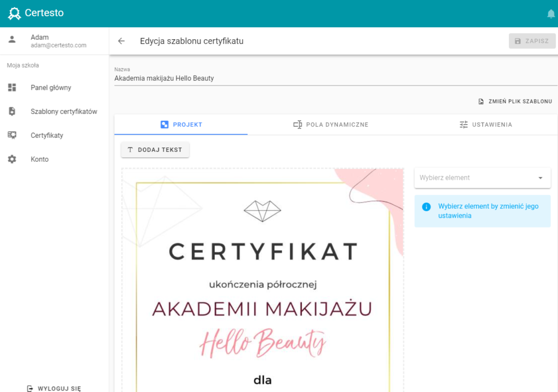Go back using the arrow icon
The height and width of the screenshot is (392, 558).
(x=122, y=41)
